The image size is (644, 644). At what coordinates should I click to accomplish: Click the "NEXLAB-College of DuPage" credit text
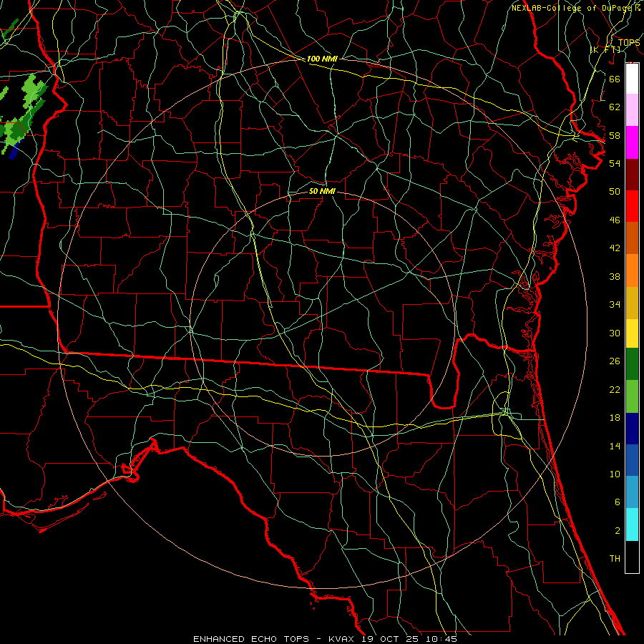572,8
